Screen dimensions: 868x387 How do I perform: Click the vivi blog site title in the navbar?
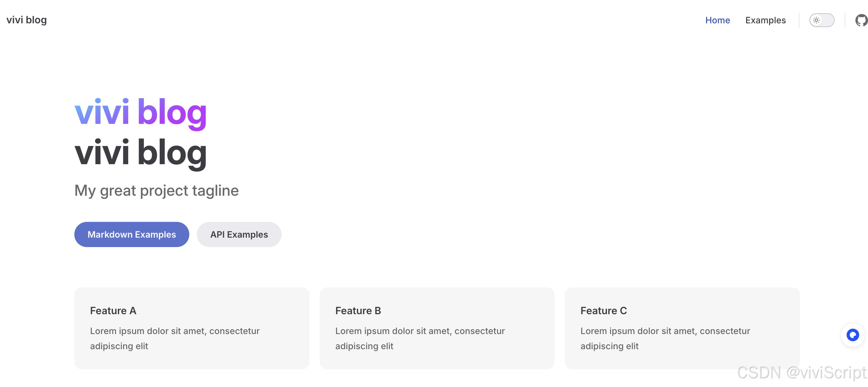(x=27, y=20)
